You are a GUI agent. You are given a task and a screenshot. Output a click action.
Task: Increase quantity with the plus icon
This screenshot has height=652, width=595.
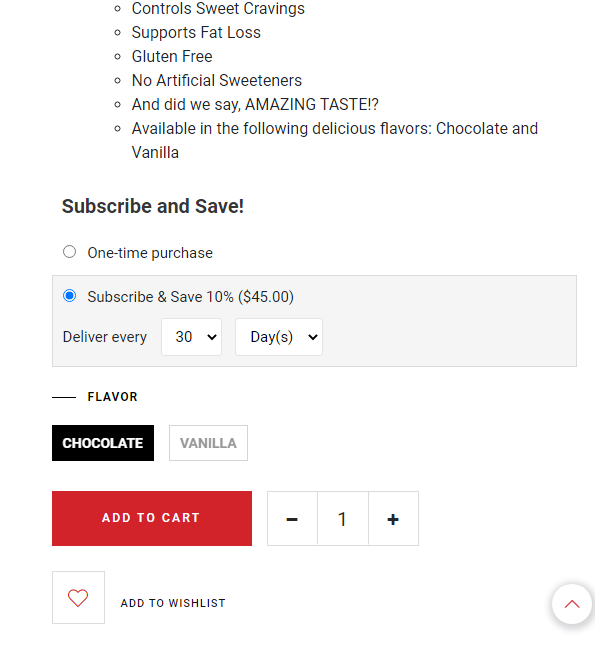click(x=393, y=519)
